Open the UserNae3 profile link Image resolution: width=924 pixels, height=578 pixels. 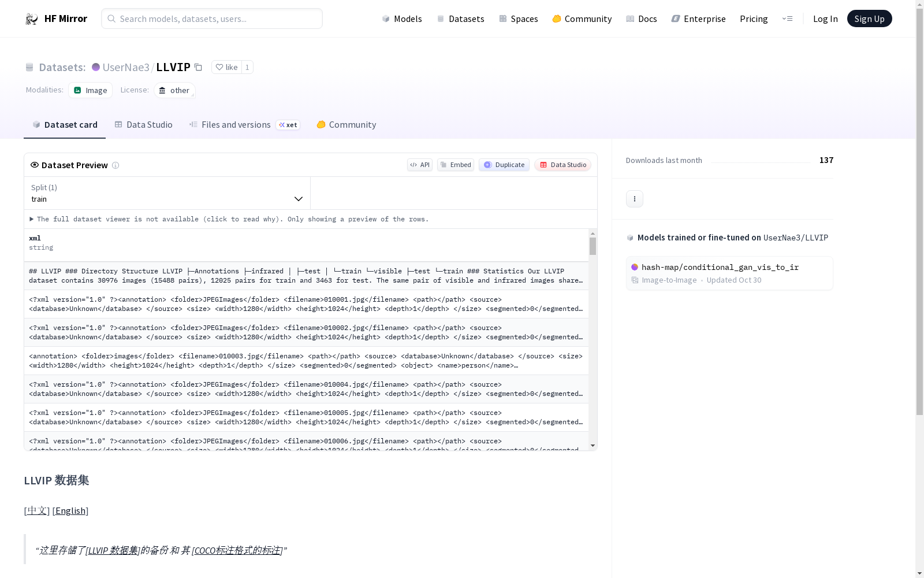click(126, 67)
